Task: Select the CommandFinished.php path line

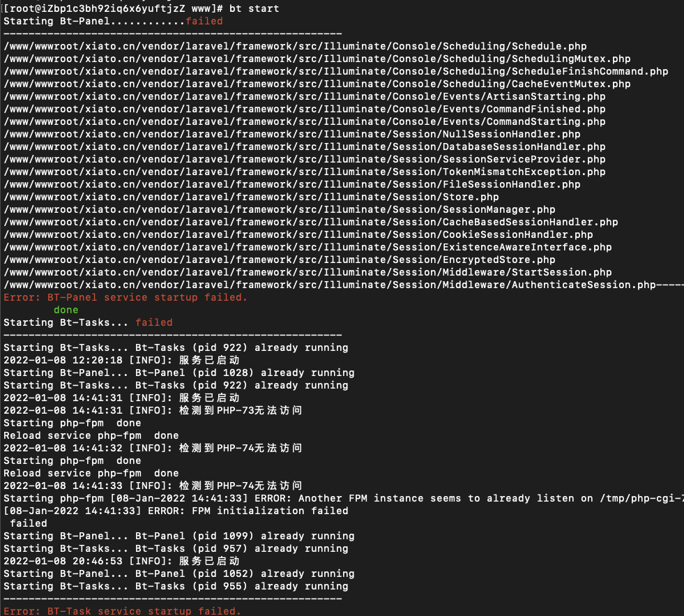Action: click(x=305, y=109)
